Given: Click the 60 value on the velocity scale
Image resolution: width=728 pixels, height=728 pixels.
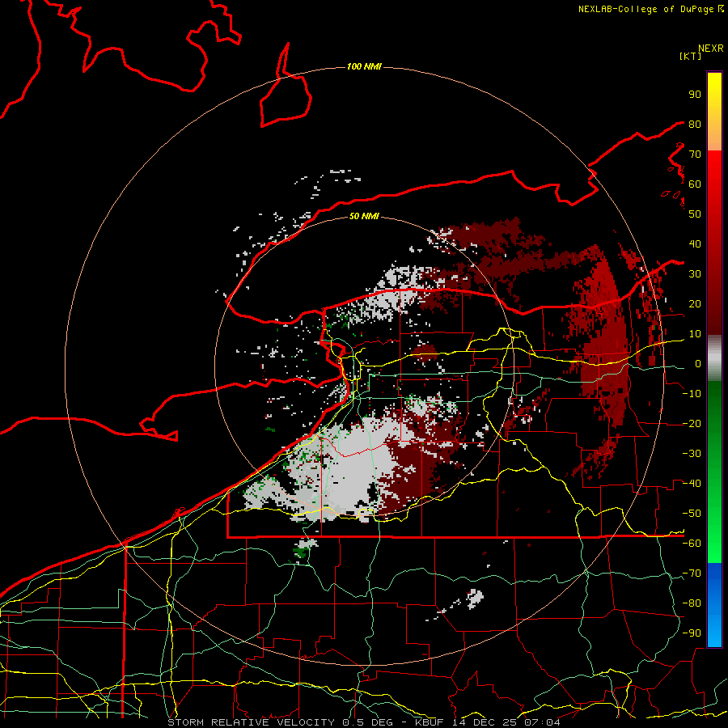Looking at the screenshot, I should pyautogui.click(x=695, y=184).
